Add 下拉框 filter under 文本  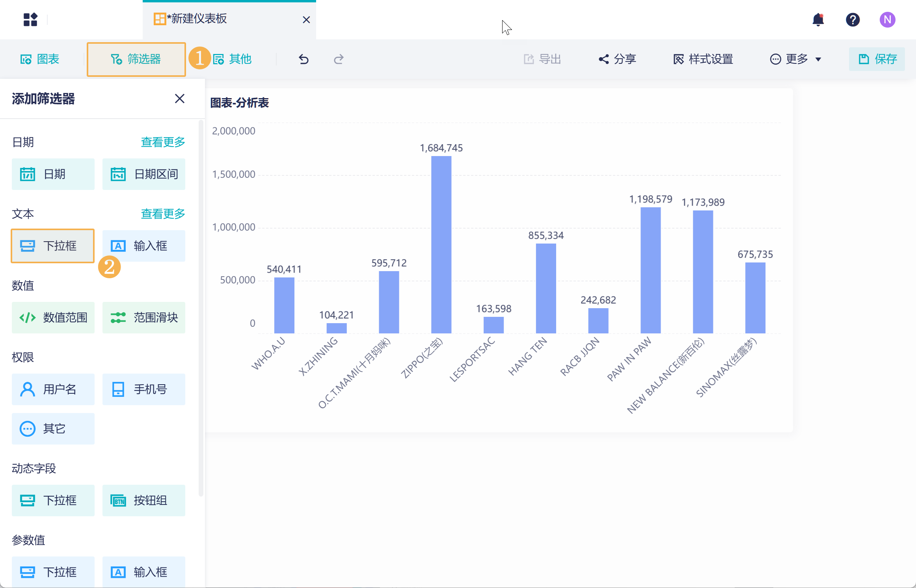click(x=53, y=246)
